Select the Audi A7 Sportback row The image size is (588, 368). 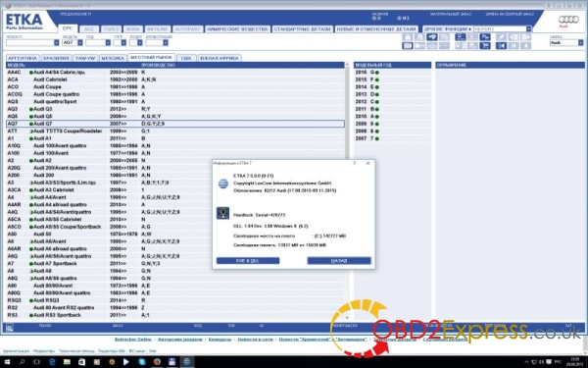pyautogui.click(x=175, y=264)
